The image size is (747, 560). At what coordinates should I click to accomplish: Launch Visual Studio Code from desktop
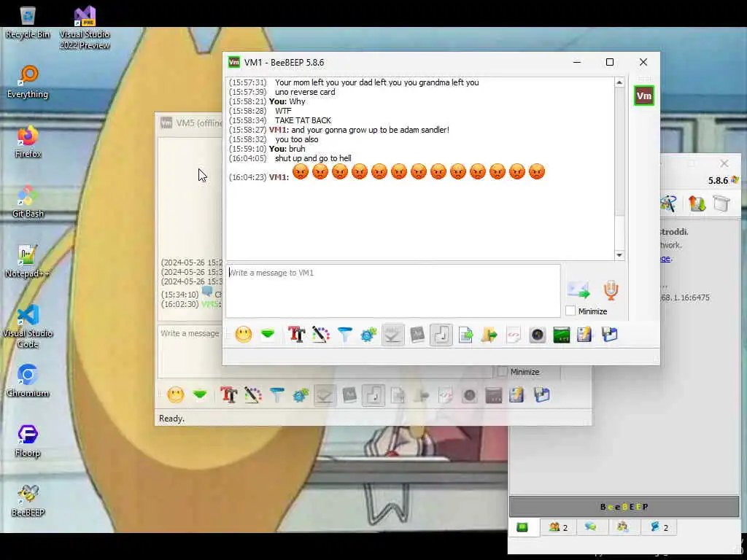click(28, 327)
